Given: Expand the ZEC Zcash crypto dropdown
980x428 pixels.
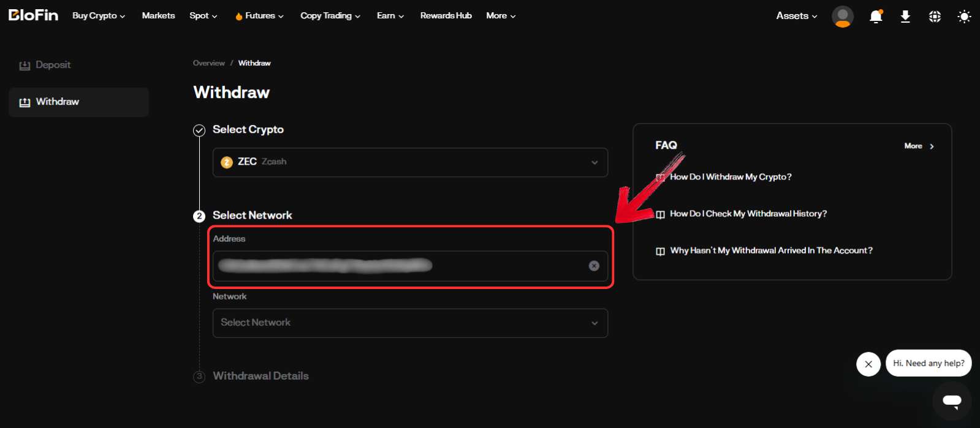Looking at the screenshot, I should [410, 162].
